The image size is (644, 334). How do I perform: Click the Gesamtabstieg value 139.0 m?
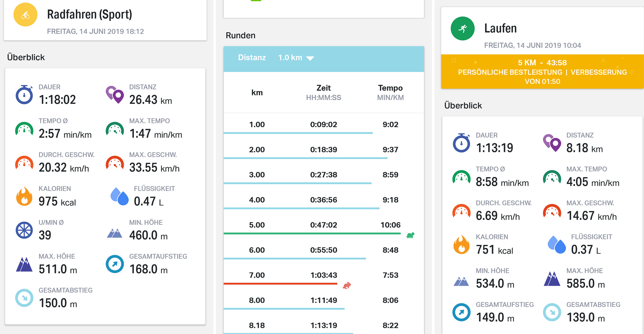[x=585, y=318]
